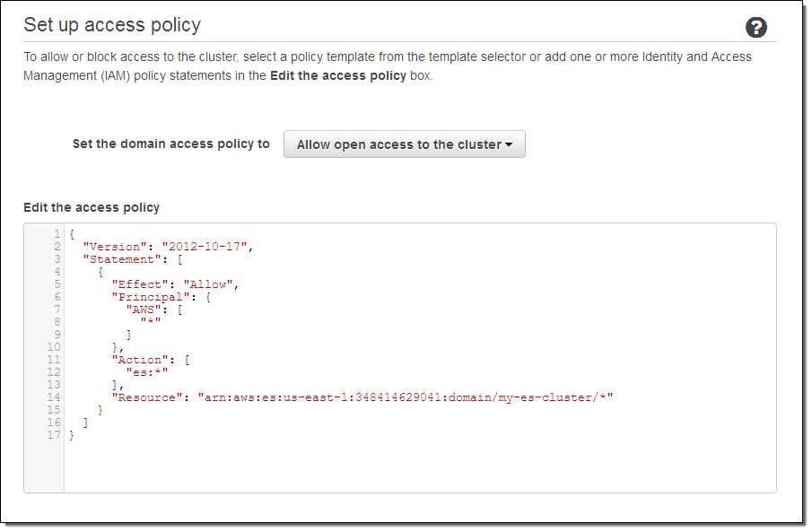The width and height of the screenshot is (812, 532).
Task: Click the 'Edit the access policy' label
Action: [92, 207]
